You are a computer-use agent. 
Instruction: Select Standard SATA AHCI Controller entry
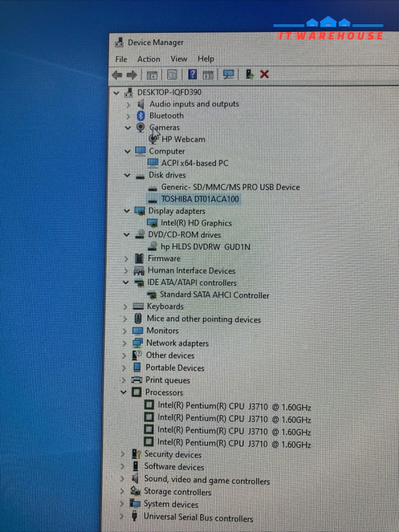pos(214,295)
